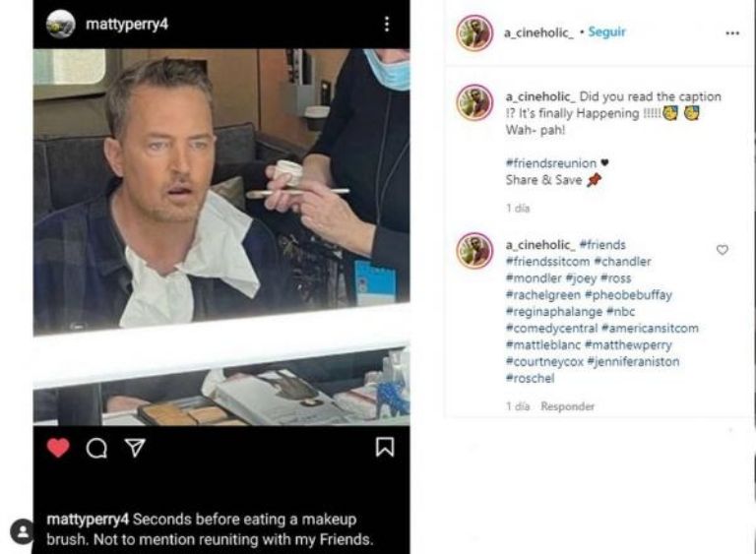Open a_cineholic_ avatar in post header
This screenshot has height=554, width=756.
tap(474, 32)
